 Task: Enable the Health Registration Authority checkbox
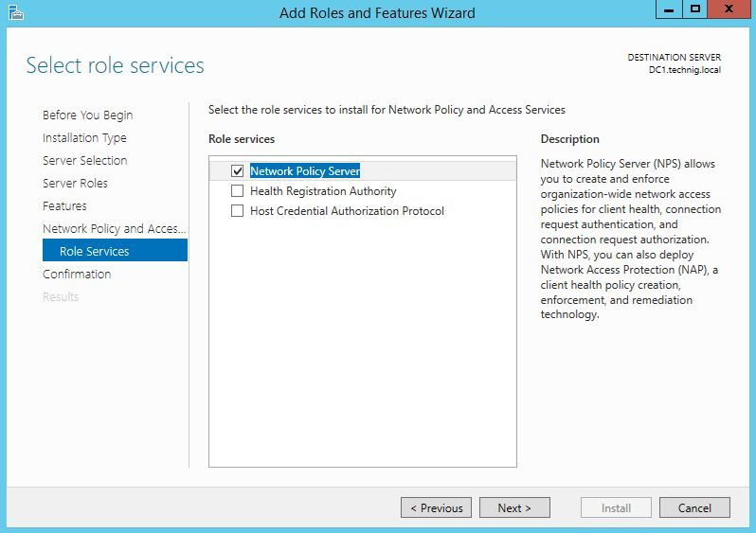[x=237, y=191]
